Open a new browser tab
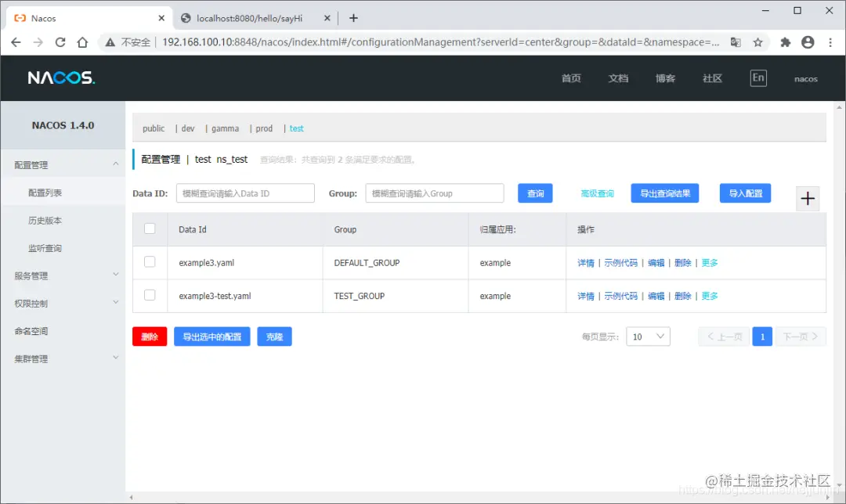 pos(353,18)
